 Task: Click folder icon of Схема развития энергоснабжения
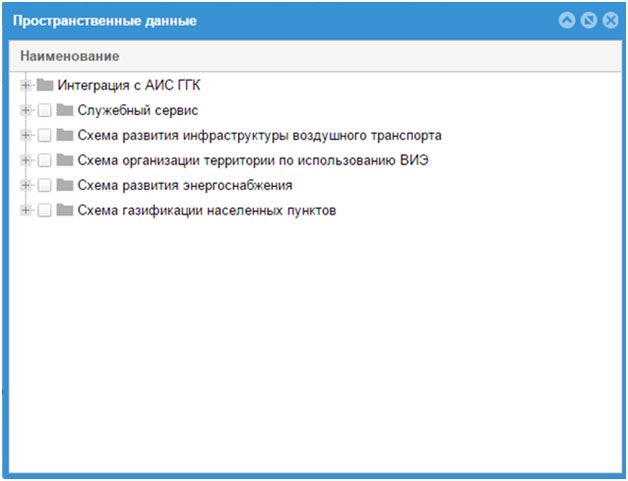[65, 185]
